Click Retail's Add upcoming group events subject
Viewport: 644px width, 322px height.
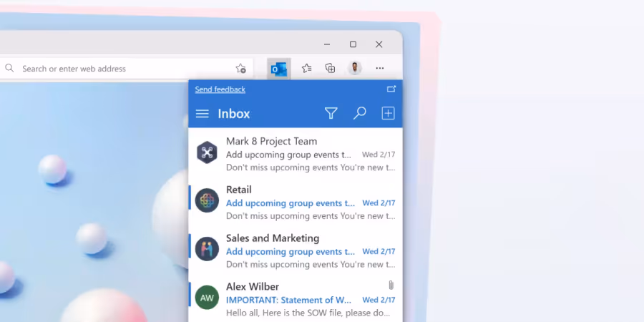[x=291, y=203]
